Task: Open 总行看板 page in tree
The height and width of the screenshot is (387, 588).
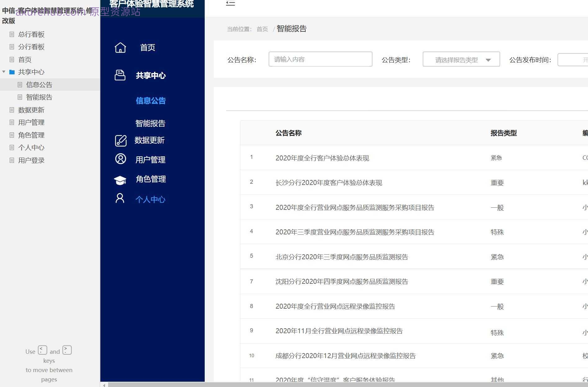Action: (x=31, y=35)
